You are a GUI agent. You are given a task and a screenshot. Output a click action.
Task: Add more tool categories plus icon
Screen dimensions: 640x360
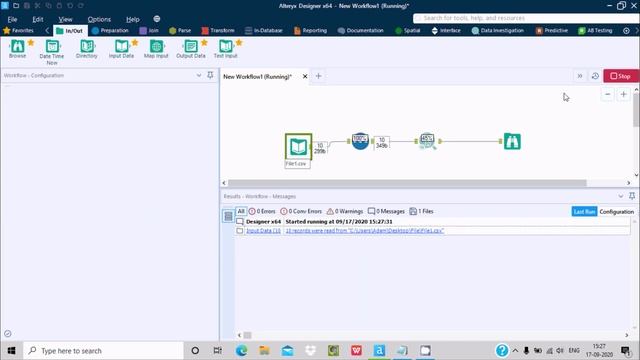click(x=626, y=31)
